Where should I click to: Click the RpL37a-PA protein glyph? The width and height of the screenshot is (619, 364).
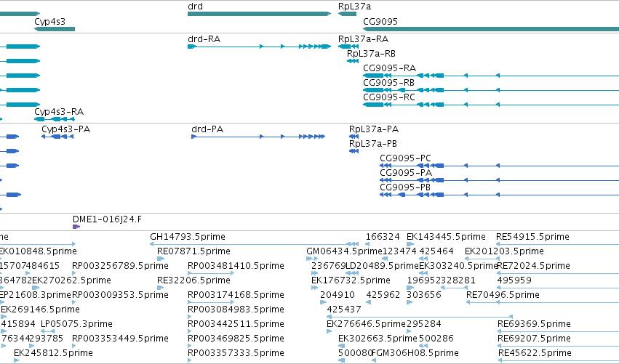(x=354, y=137)
